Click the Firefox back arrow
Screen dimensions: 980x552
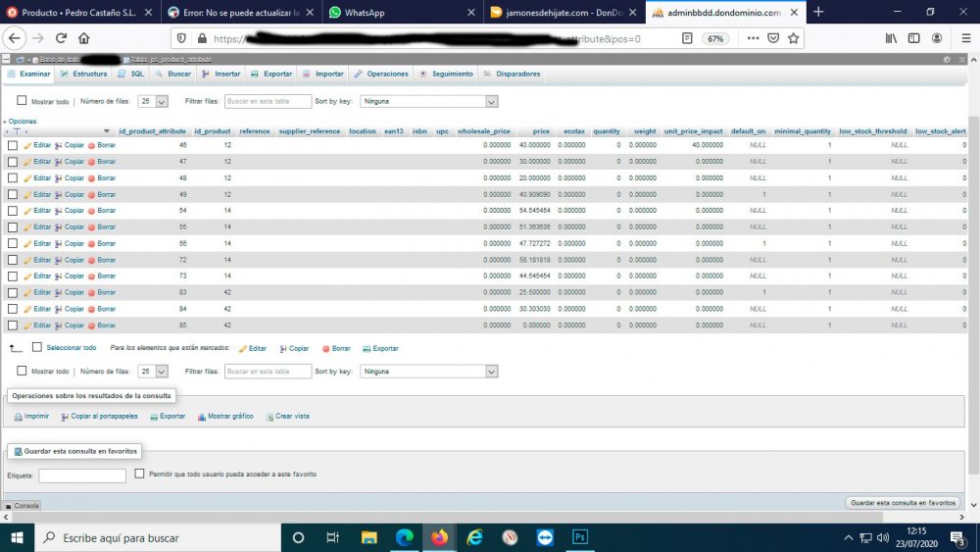[14, 38]
